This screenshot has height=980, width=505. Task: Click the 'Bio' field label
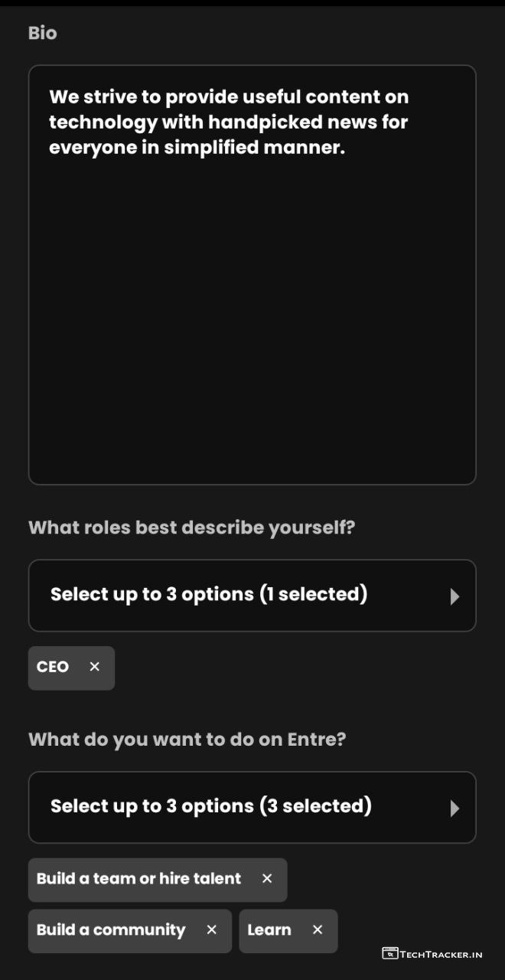[42, 33]
